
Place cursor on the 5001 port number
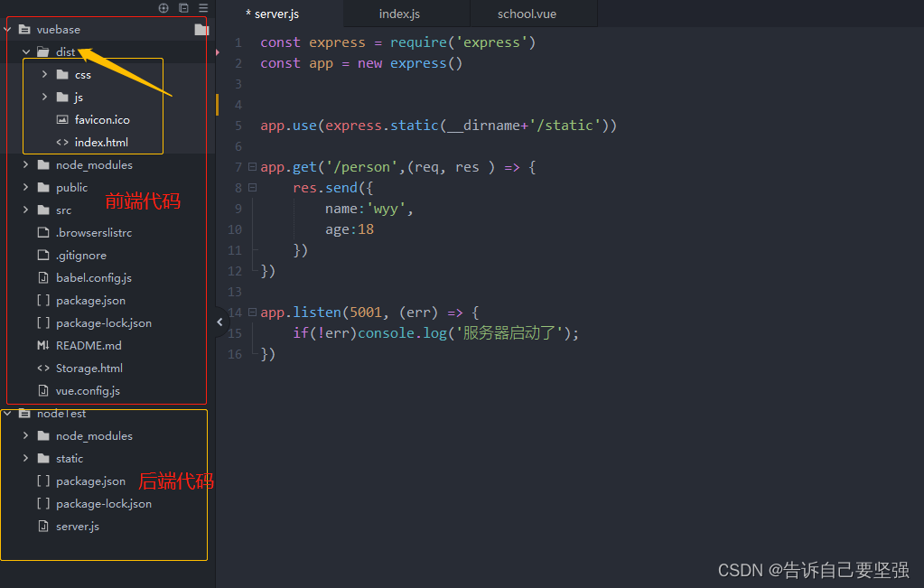click(x=366, y=313)
